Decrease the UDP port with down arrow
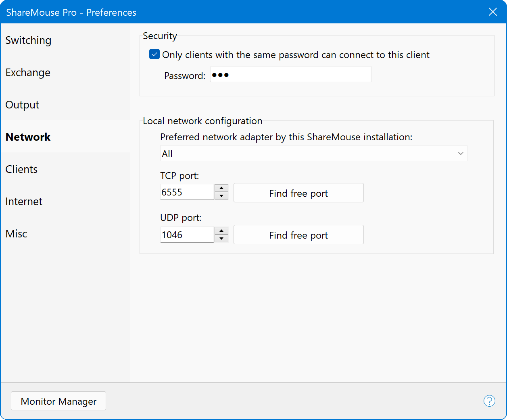 221,238
